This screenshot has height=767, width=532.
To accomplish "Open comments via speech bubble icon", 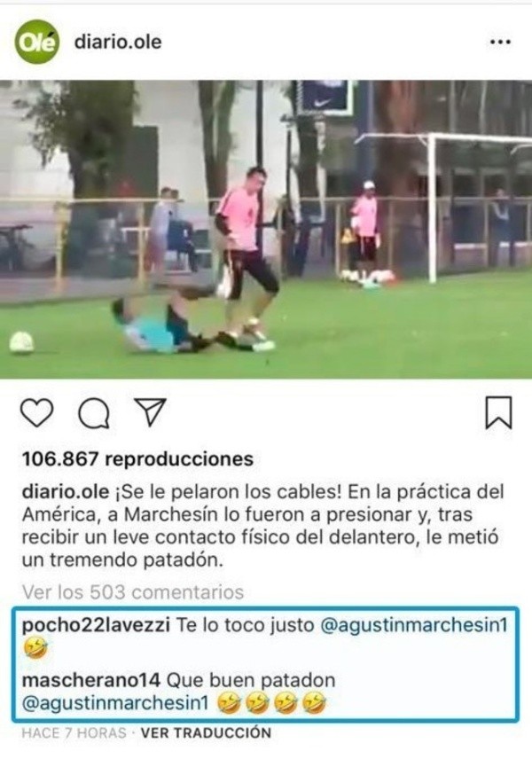I will click(x=94, y=414).
